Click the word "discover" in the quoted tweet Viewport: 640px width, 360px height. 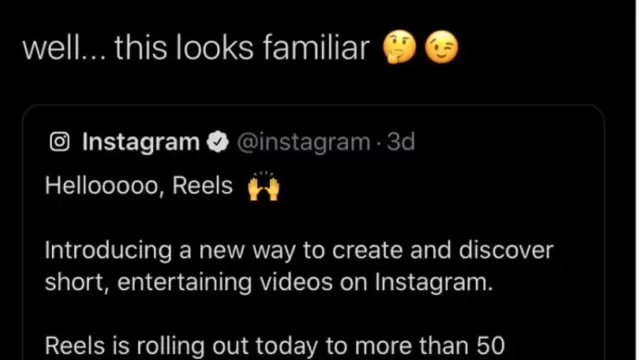coord(506,249)
